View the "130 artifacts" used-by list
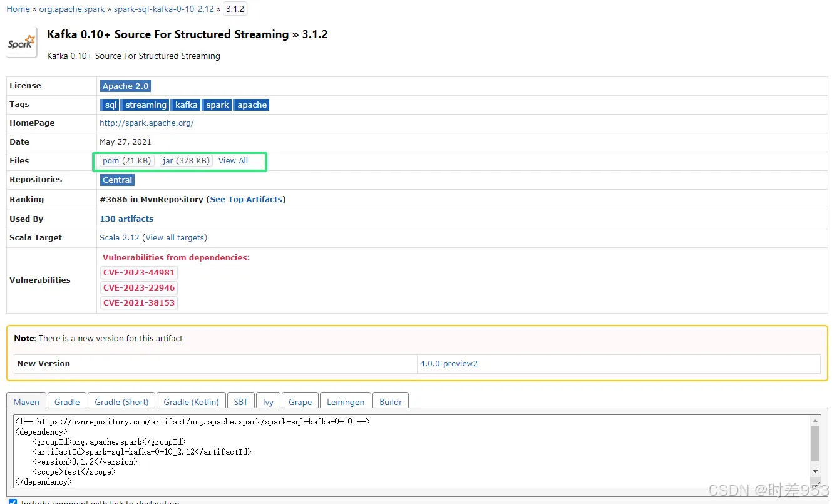The image size is (832, 504). click(126, 219)
